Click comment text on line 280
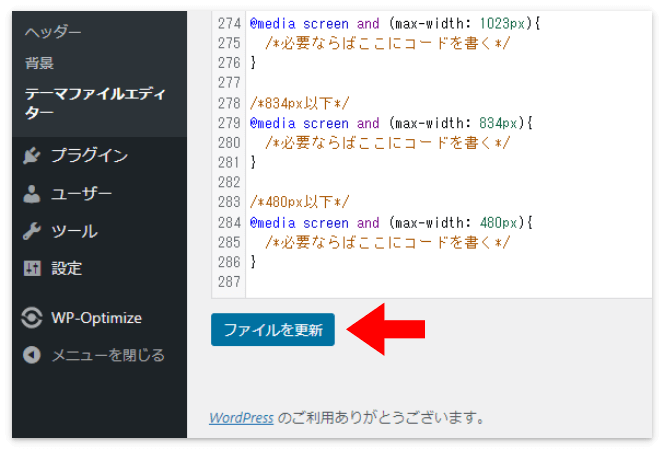Viewport: 664px width, 451px height. (x=387, y=143)
